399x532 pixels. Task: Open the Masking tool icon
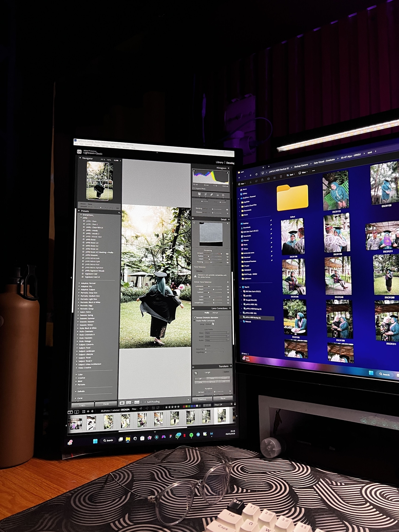(223, 195)
